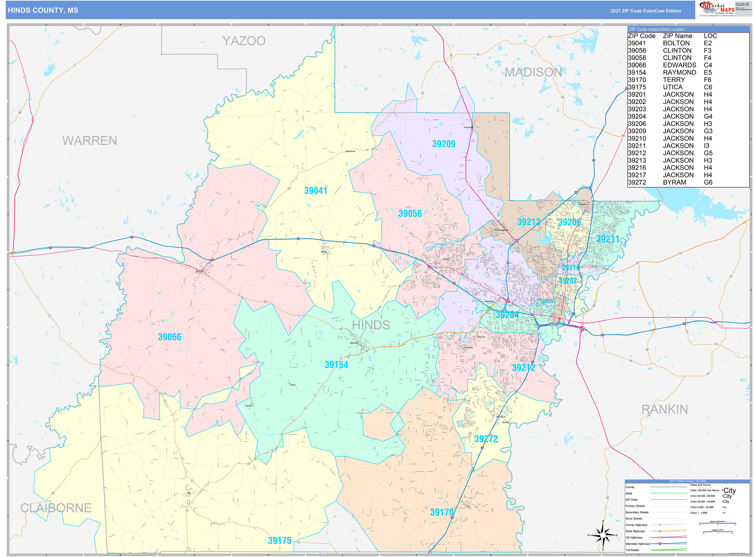Click the 39272 ZIP label on the map
Viewport: 756px width, 557px height.
[x=486, y=439]
